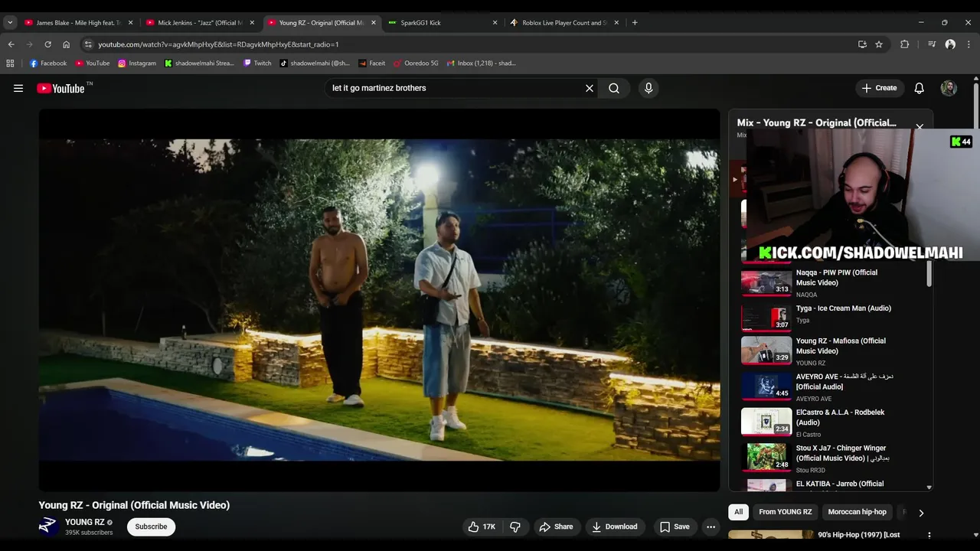The height and width of the screenshot is (551, 980).
Task: Close the Young RZ Original tab
Action: click(x=374, y=22)
